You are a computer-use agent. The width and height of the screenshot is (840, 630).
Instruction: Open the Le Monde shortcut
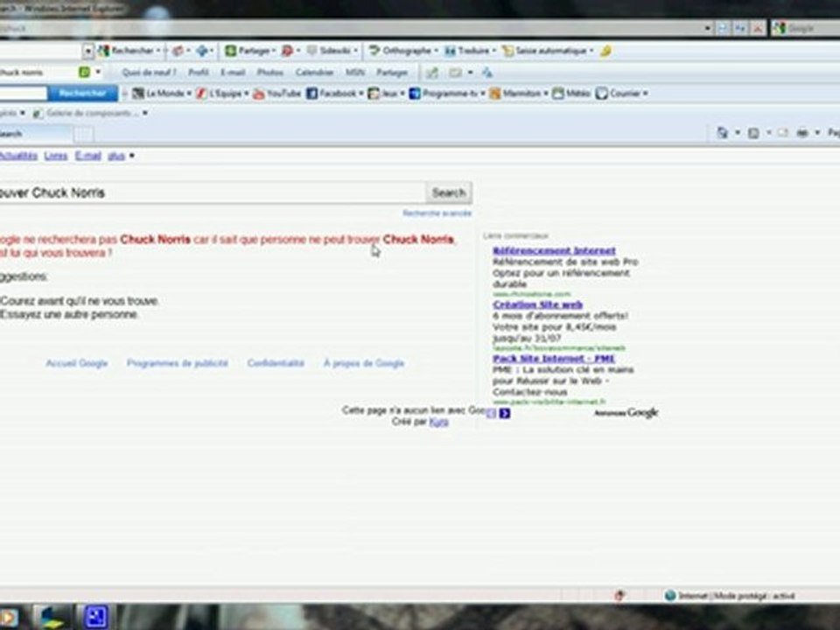point(161,94)
